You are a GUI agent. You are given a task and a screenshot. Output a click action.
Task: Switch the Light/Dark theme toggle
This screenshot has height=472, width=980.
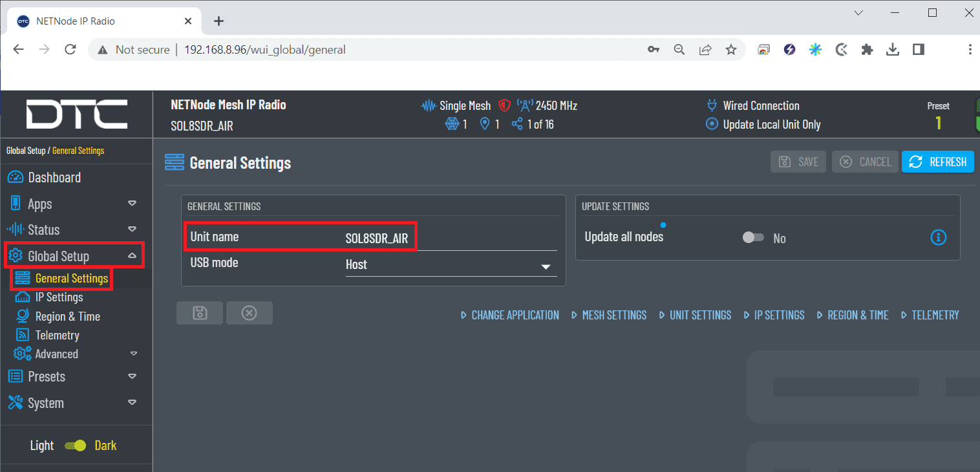point(76,445)
